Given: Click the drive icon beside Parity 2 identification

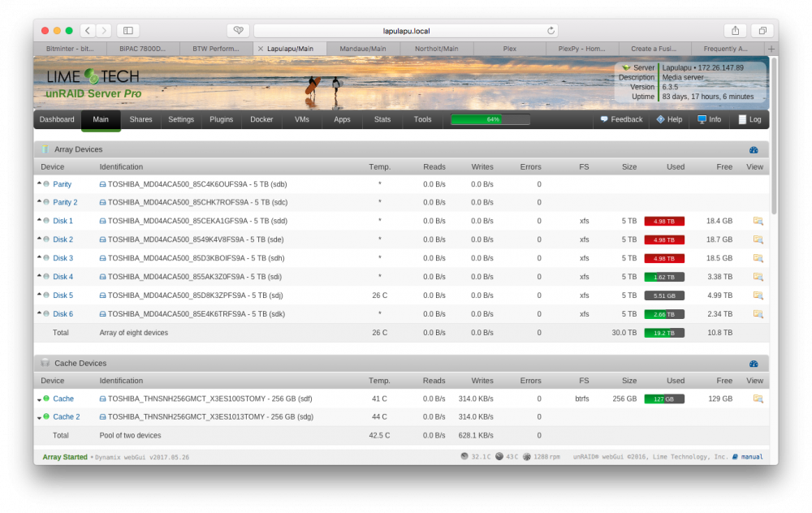Looking at the screenshot, I should click(x=102, y=202).
